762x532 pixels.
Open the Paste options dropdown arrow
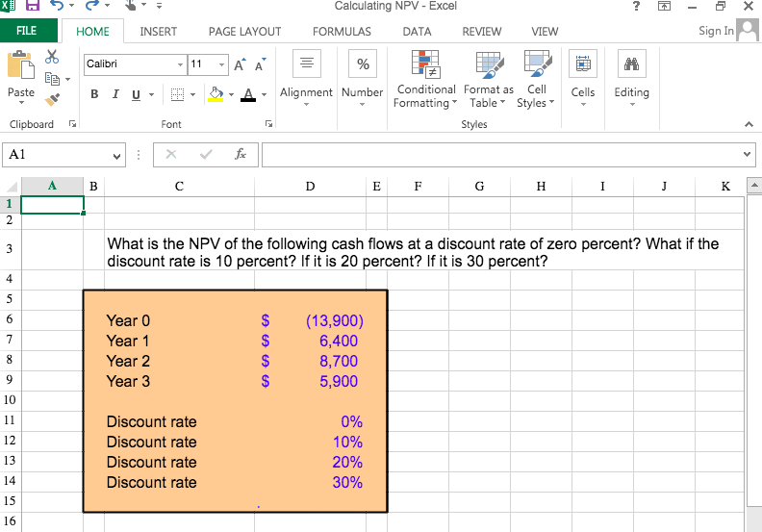[x=21, y=103]
